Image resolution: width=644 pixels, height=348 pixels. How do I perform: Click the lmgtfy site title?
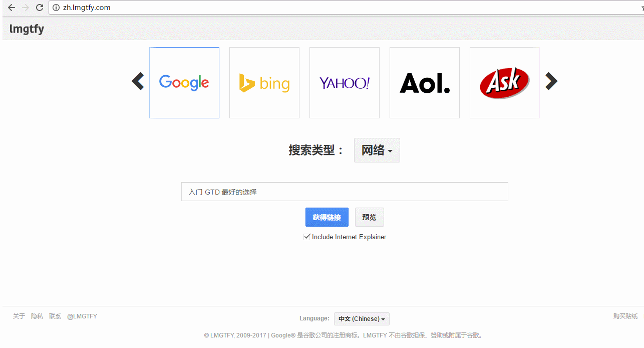[27, 29]
